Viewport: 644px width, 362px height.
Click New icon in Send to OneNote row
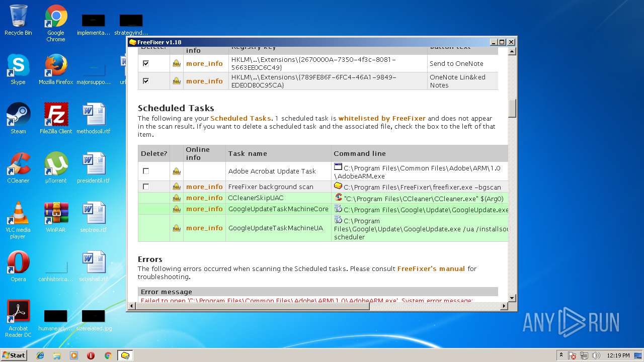click(x=177, y=63)
